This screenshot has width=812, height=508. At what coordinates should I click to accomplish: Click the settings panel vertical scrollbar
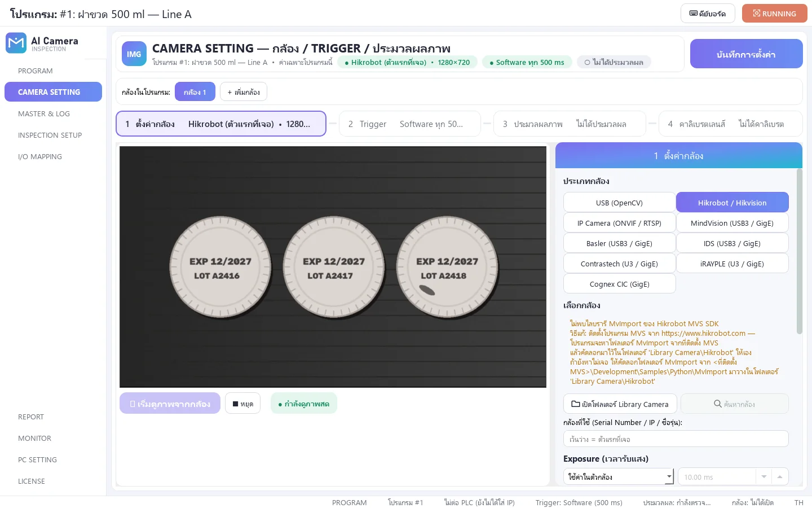[x=799, y=251]
